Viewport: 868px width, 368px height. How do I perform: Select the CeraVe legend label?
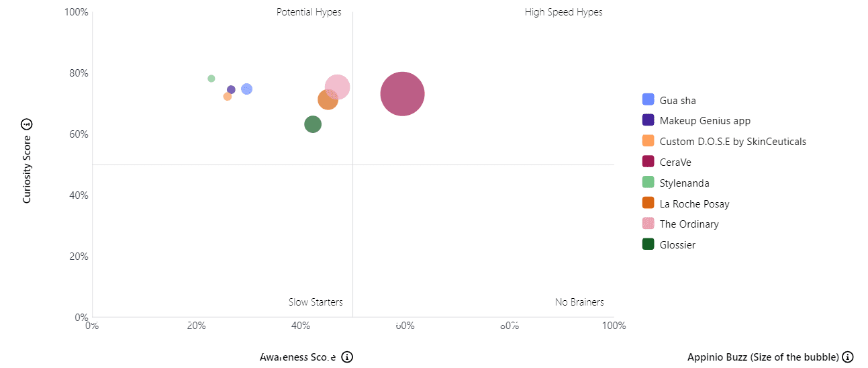click(675, 163)
